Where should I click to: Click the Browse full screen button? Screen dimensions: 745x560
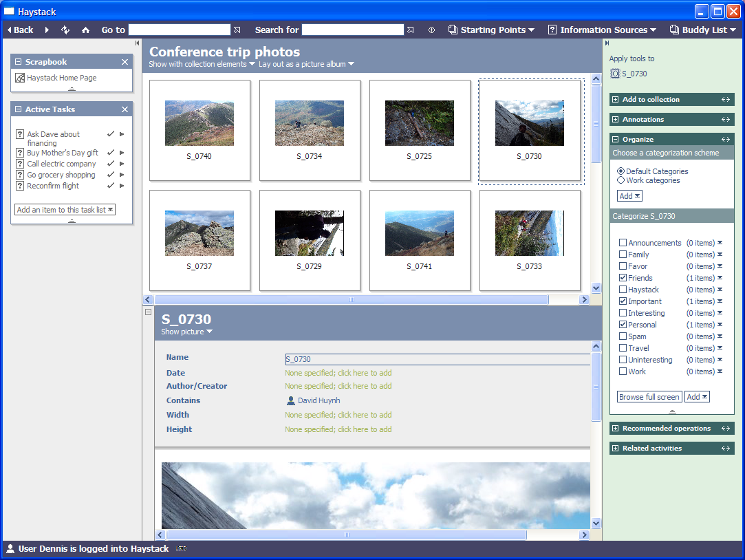click(x=649, y=397)
